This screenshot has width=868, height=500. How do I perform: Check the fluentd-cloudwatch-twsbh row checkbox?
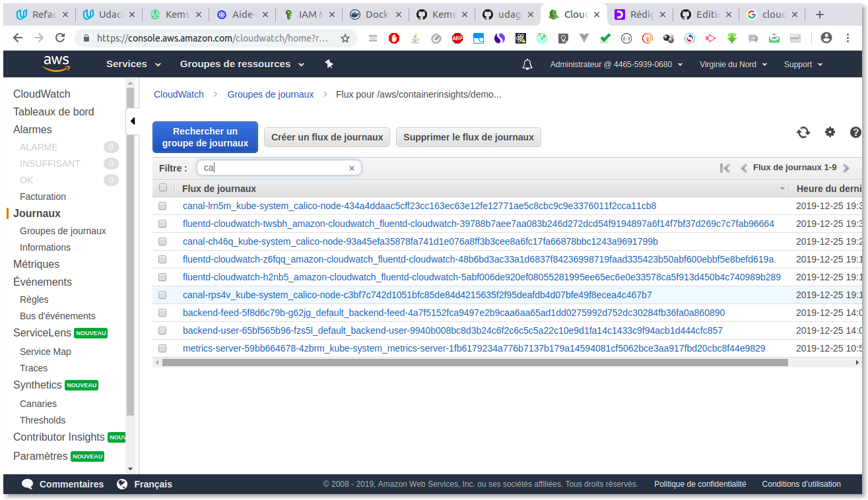pyautogui.click(x=162, y=224)
